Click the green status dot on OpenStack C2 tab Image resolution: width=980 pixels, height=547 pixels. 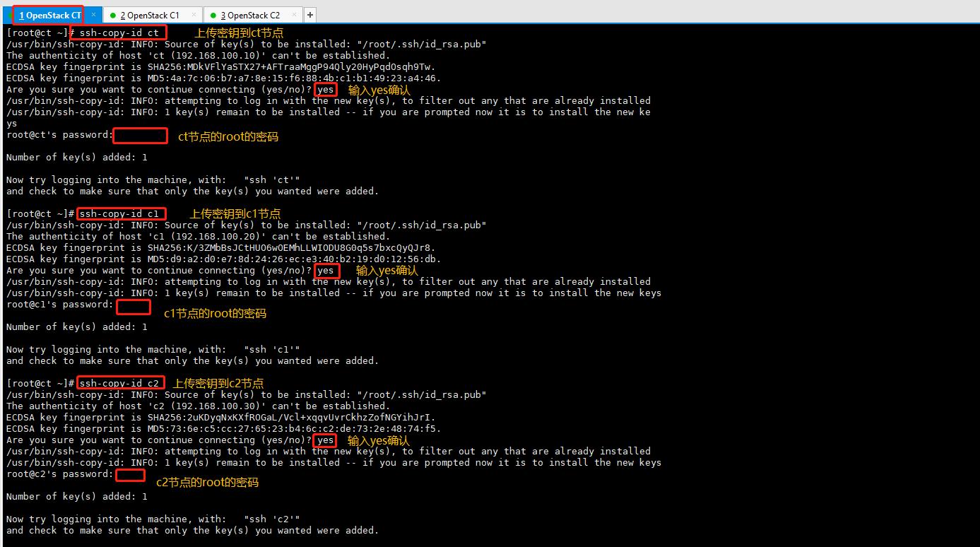tap(213, 16)
